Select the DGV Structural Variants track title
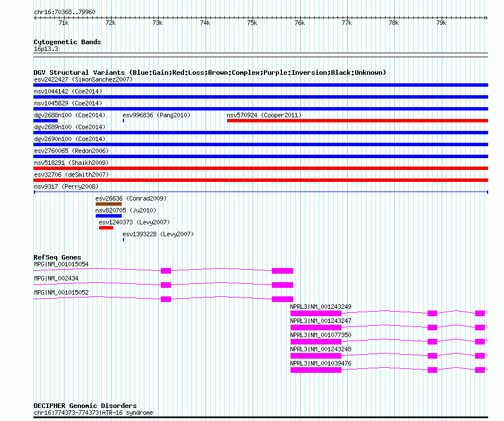 coord(210,73)
